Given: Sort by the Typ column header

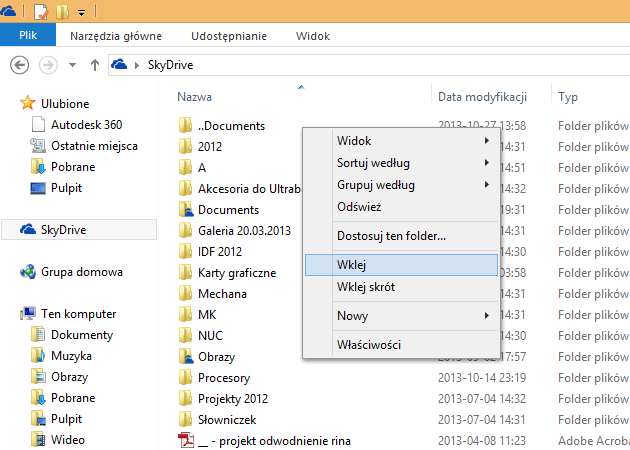Looking at the screenshot, I should tap(568, 97).
